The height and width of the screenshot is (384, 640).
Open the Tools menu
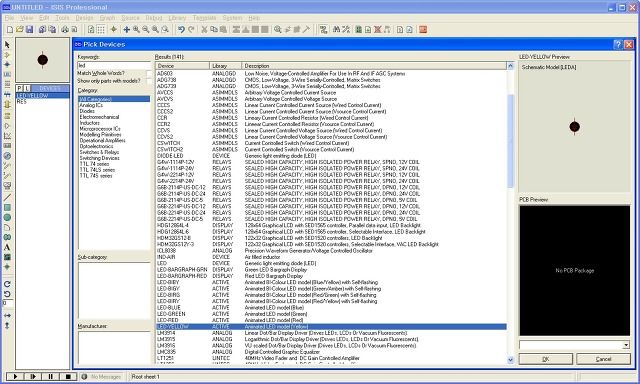coord(62,18)
